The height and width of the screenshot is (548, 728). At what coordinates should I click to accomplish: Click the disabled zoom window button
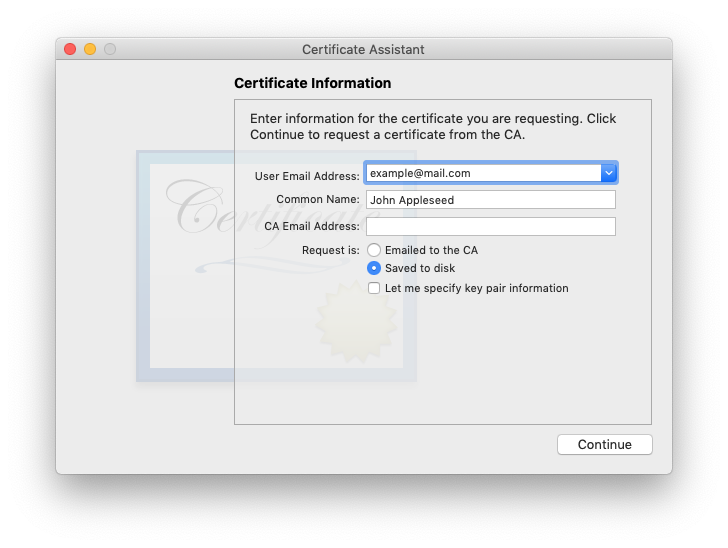pos(110,49)
